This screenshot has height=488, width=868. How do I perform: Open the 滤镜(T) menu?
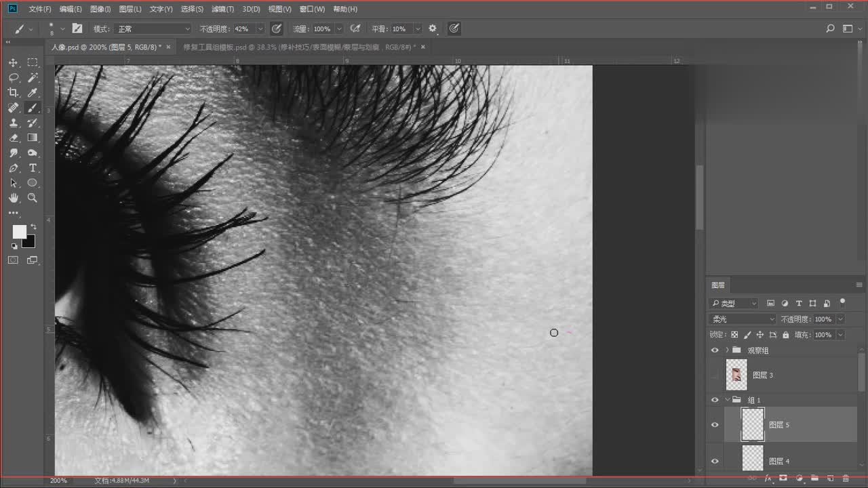click(x=223, y=9)
